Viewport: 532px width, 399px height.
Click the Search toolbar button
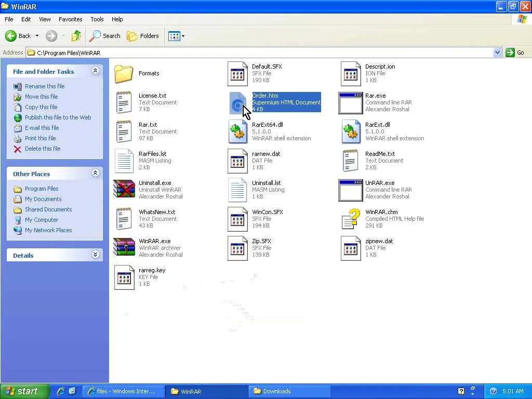[x=104, y=36]
